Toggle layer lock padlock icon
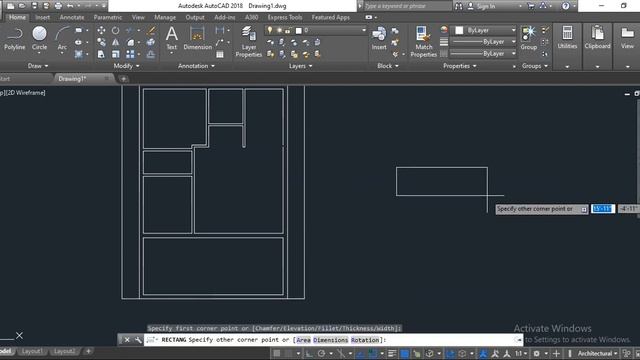 (288, 30)
